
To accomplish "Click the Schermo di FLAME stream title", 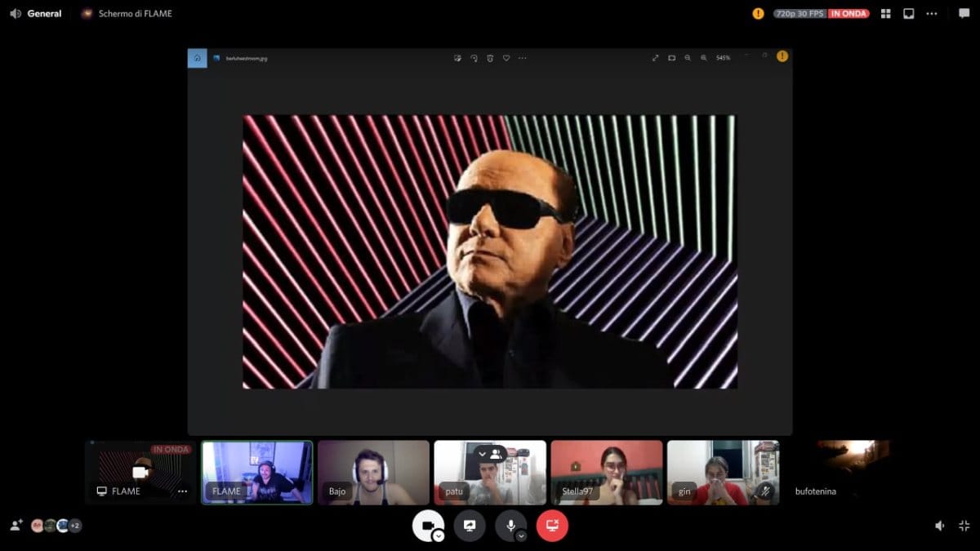I will pos(136,13).
